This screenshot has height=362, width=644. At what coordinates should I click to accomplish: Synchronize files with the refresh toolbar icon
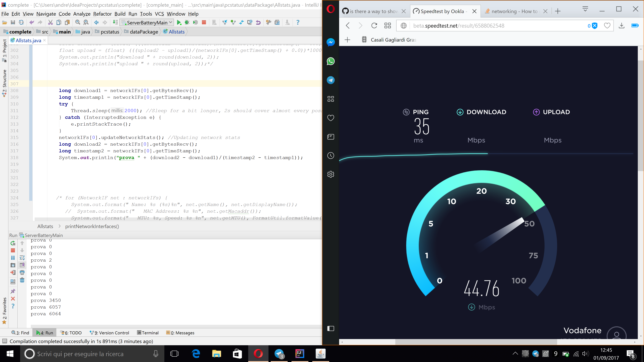(21, 22)
